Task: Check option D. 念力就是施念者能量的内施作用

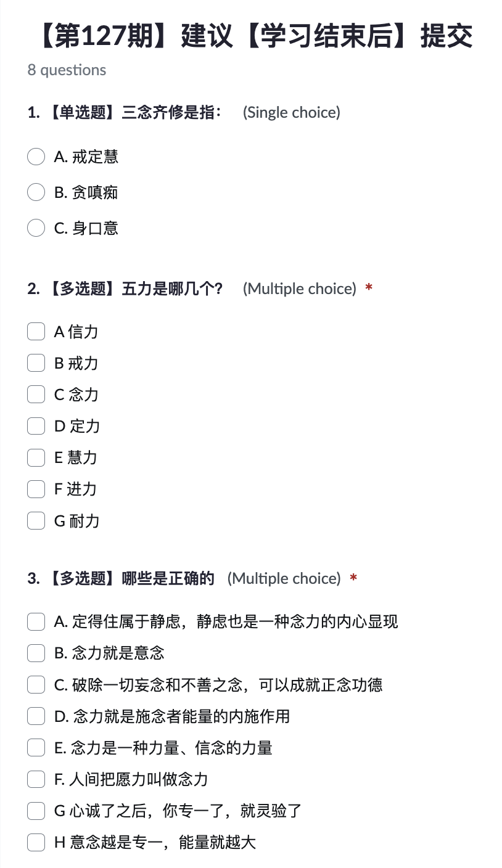Action: pyautogui.click(x=36, y=716)
